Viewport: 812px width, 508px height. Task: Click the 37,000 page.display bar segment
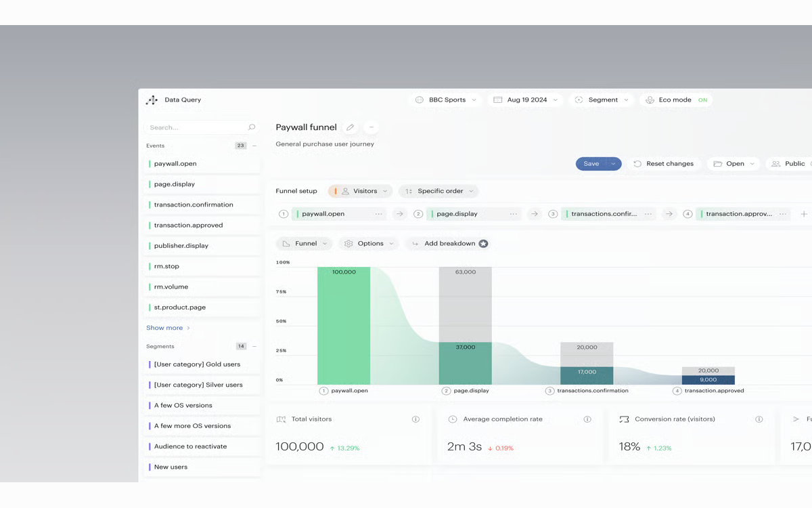pos(465,364)
